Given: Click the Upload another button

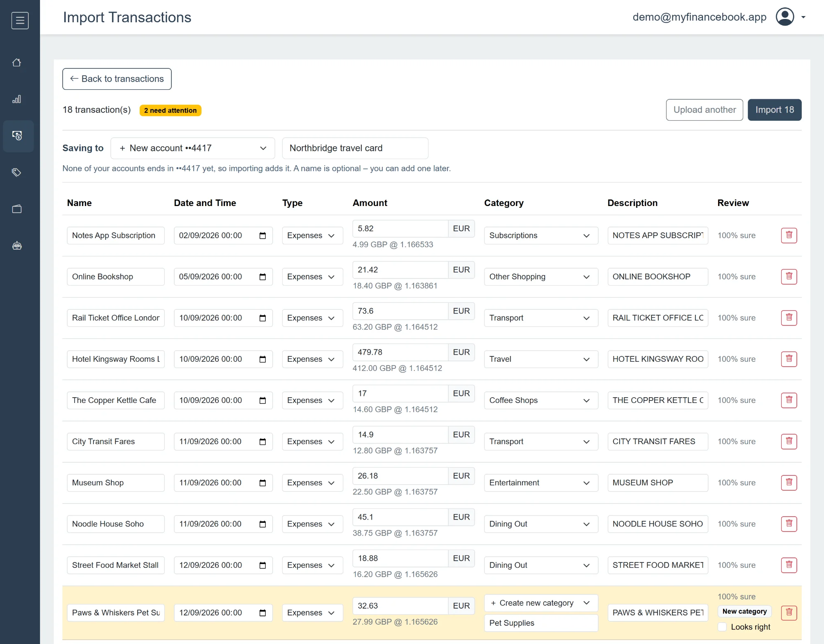Looking at the screenshot, I should pyautogui.click(x=704, y=110).
